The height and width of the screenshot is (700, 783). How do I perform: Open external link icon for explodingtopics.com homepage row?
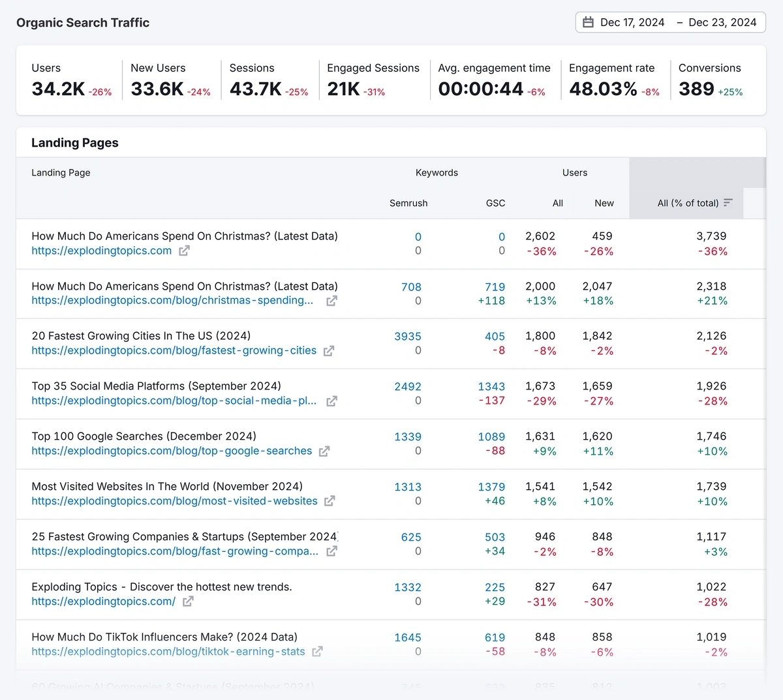coord(185,251)
